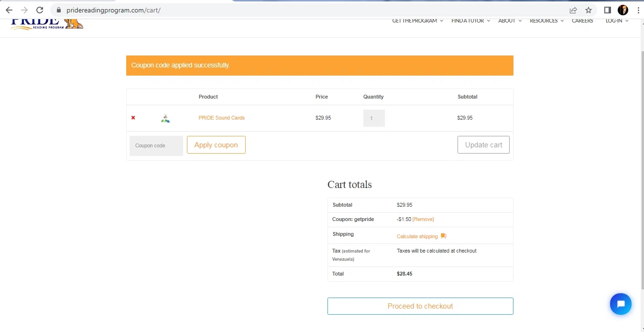Image resolution: width=644 pixels, height=332 pixels.
Task: Open the PRIDE Sound Cards product link
Action: 221,118
